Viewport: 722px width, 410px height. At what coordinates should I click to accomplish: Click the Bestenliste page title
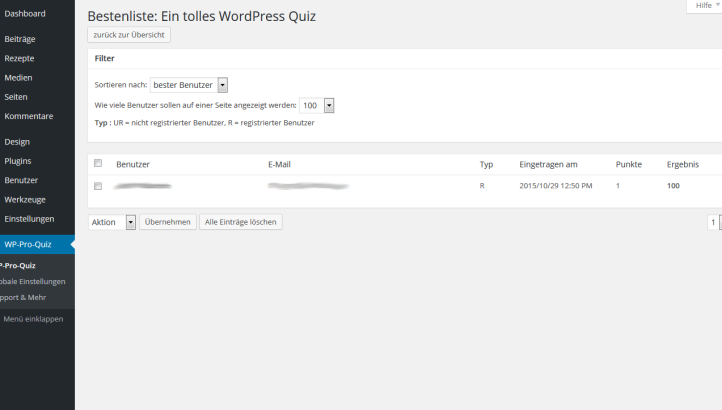point(202,17)
